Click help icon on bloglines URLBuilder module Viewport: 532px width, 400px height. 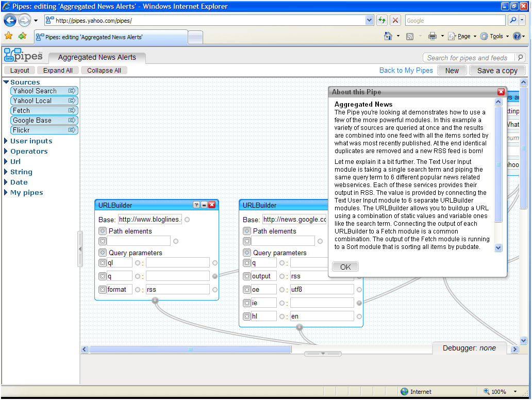pyautogui.click(x=196, y=205)
